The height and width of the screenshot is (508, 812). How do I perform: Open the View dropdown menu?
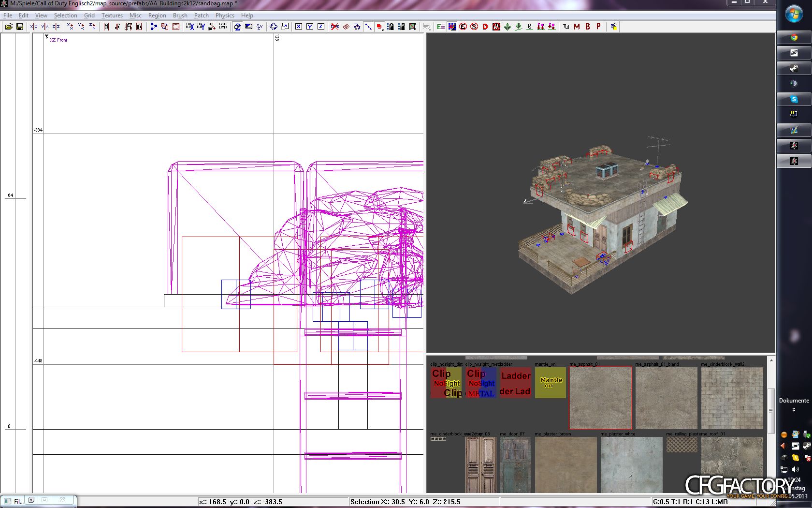pos(41,15)
